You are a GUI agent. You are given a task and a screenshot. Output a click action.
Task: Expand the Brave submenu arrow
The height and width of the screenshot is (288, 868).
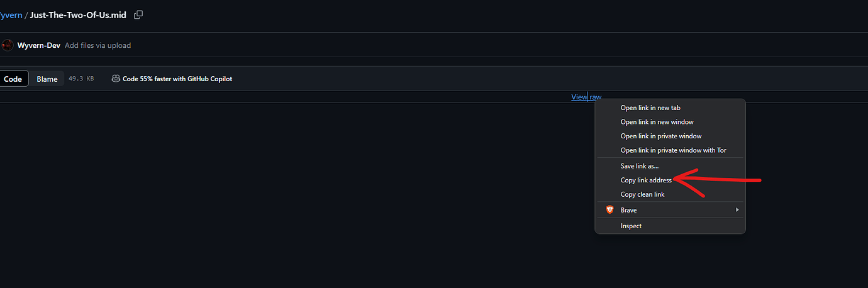[x=737, y=210]
